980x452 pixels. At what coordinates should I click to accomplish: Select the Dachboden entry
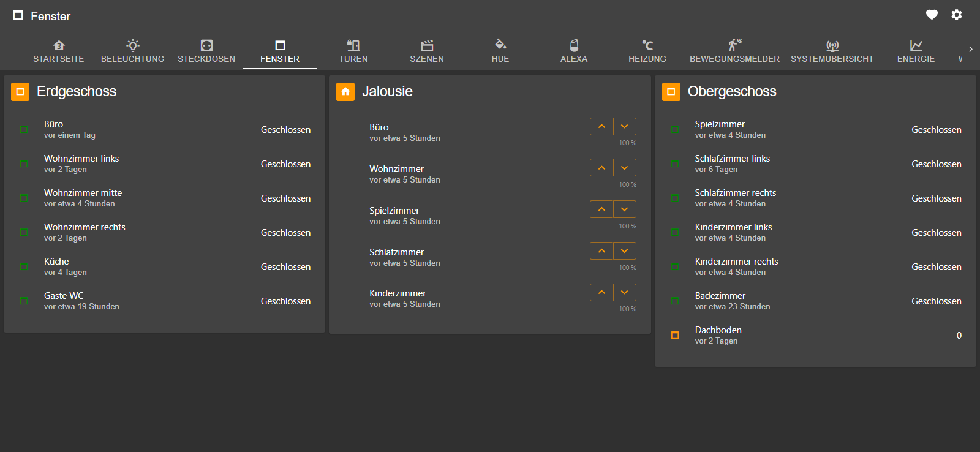point(815,336)
